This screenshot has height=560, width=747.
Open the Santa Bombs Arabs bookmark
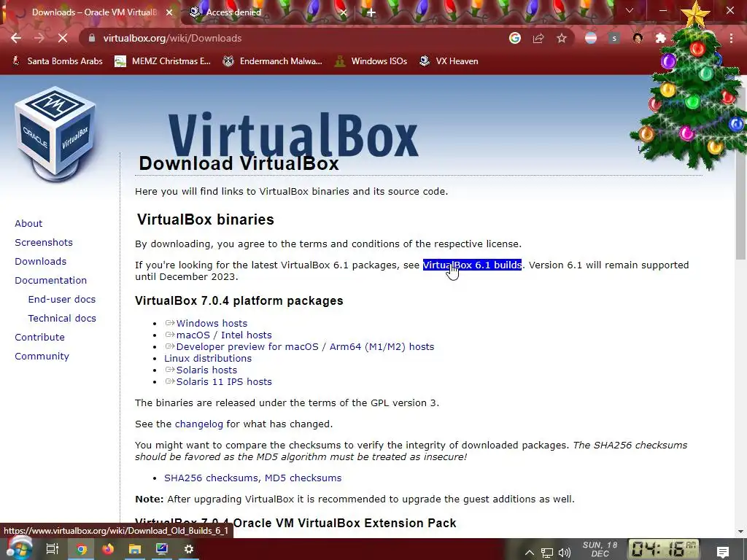tap(57, 61)
